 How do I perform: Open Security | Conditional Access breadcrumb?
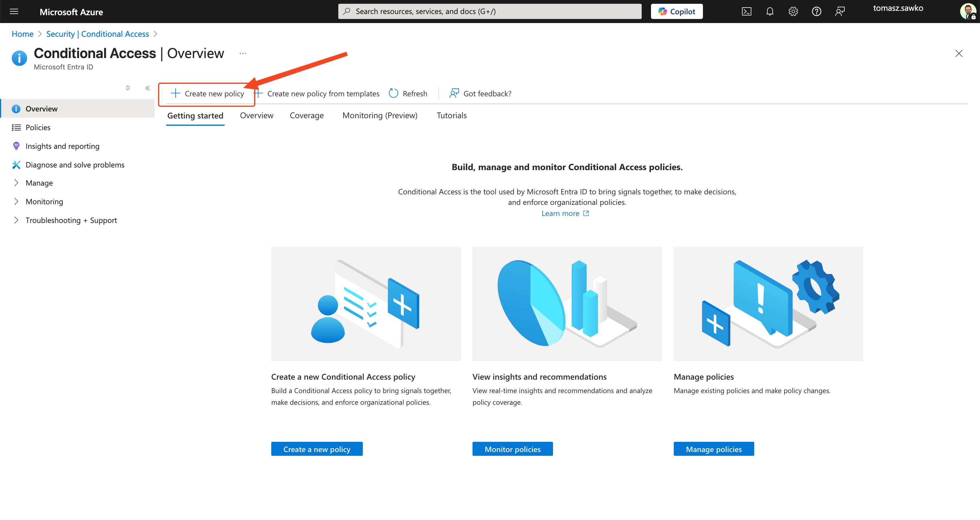coord(97,34)
